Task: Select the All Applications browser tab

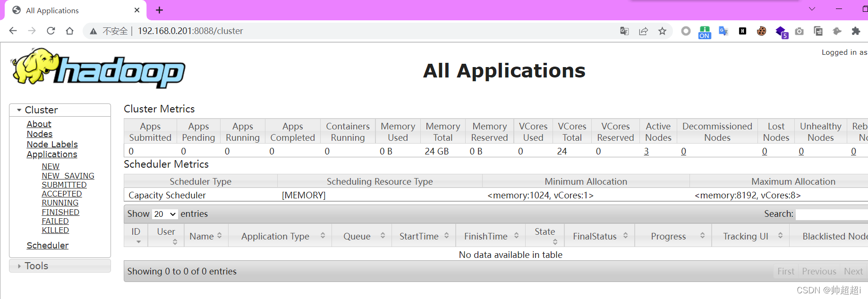Action: pos(76,10)
